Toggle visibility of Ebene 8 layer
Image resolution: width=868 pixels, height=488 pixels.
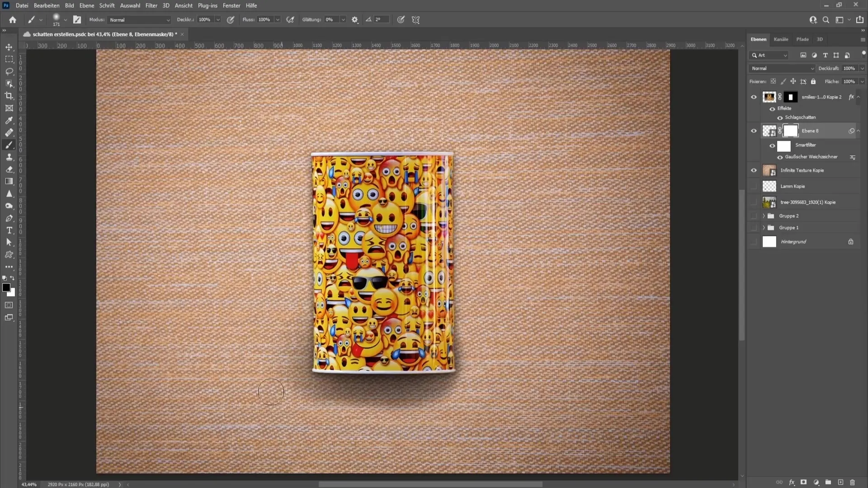click(x=754, y=131)
